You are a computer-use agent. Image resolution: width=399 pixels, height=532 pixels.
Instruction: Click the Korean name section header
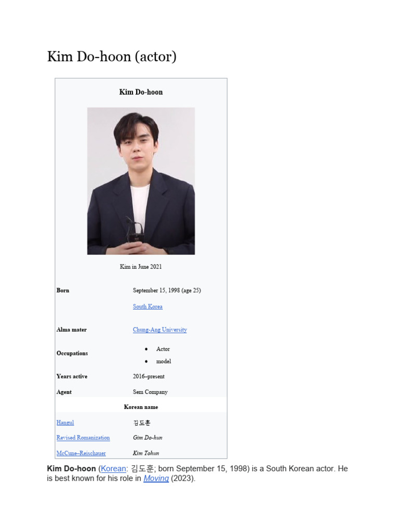pos(141,407)
